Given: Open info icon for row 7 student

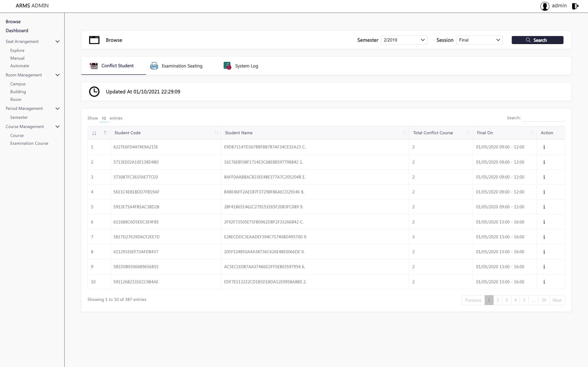Looking at the screenshot, I should [544, 237].
